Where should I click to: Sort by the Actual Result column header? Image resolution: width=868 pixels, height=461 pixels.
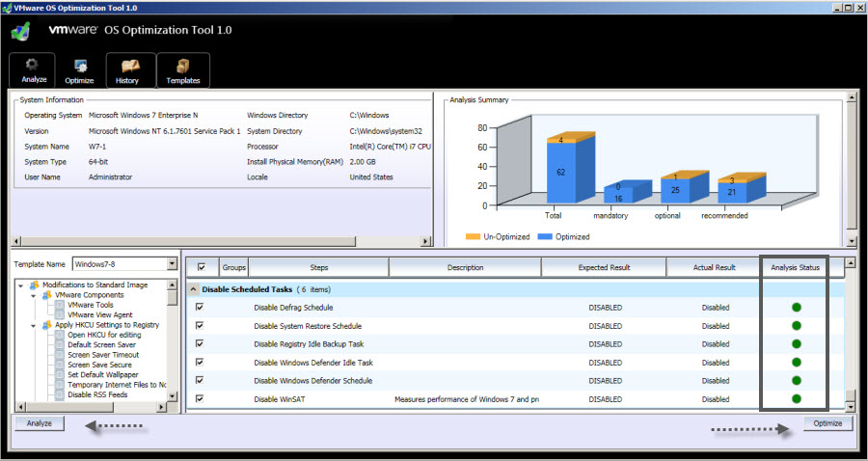[714, 267]
